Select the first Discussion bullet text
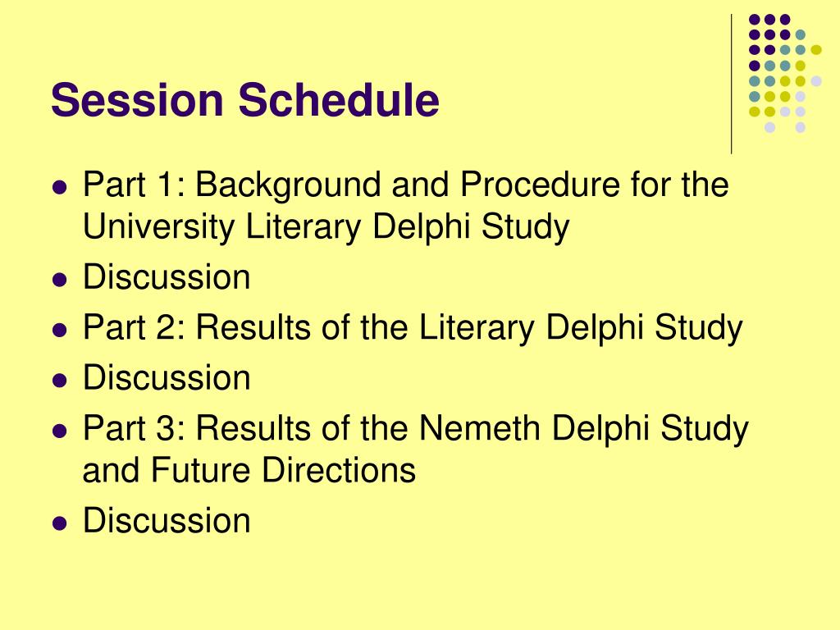Screen dimensions: 840x630 point(167,277)
